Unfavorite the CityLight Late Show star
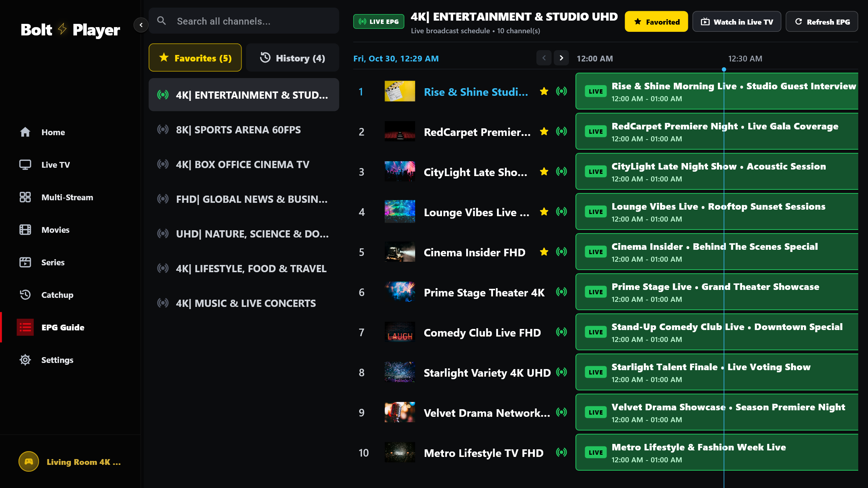Image resolution: width=868 pixels, height=488 pixels. [x=544, y=172]
